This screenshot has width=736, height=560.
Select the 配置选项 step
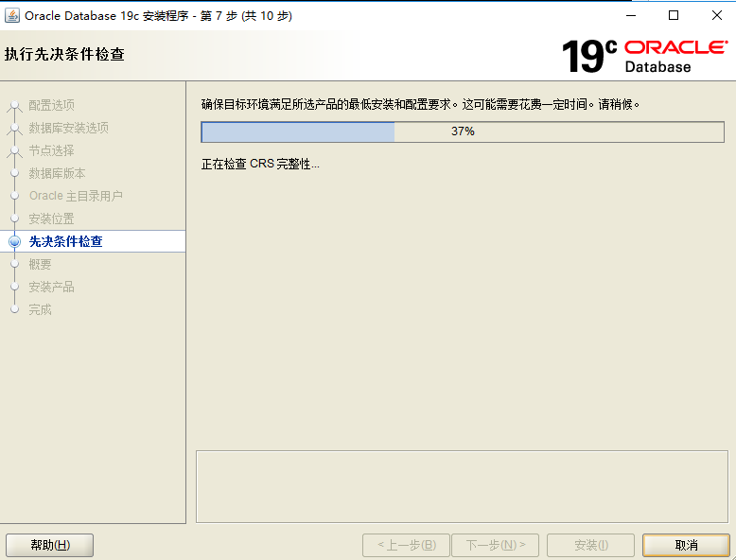(x=51, y=105)
